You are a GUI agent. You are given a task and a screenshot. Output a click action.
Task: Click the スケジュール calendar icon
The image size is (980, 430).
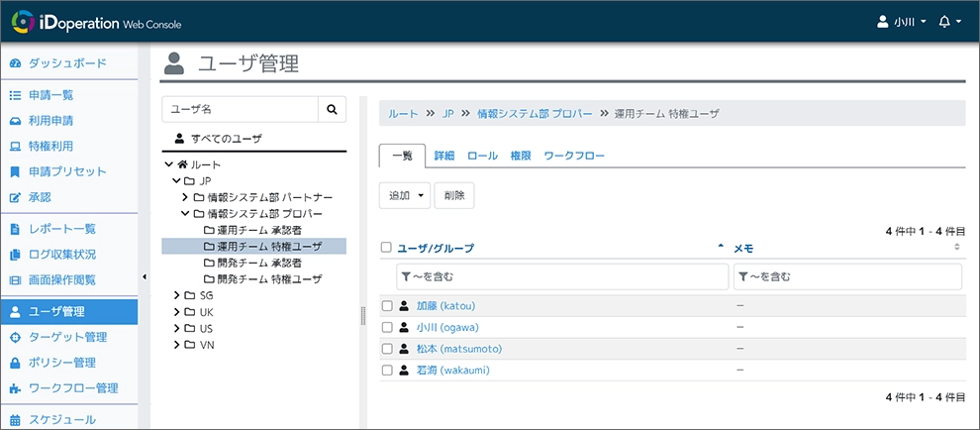click(x=16, y=420)
